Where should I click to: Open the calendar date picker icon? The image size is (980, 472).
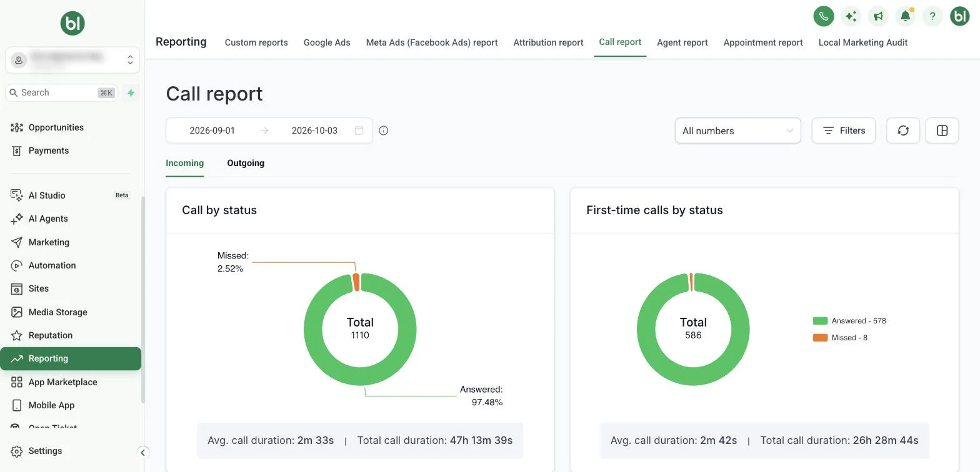(x=359, y=130)
